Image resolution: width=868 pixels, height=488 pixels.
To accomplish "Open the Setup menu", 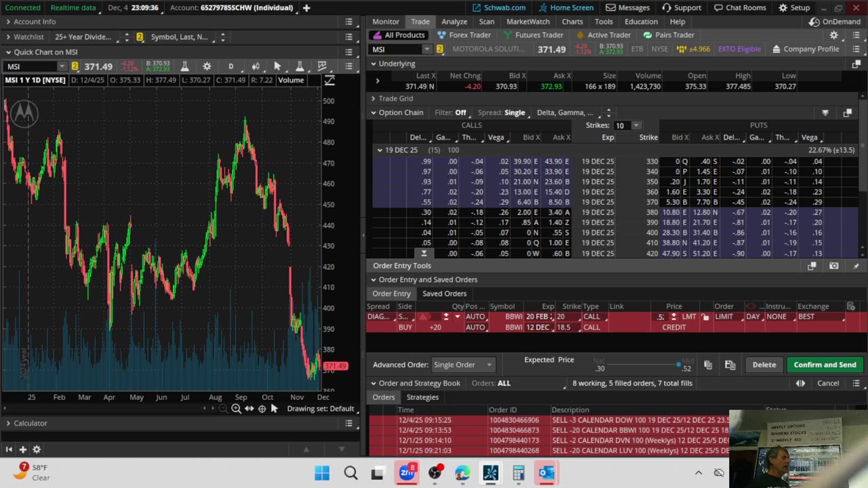I will [x=794, y=7].
